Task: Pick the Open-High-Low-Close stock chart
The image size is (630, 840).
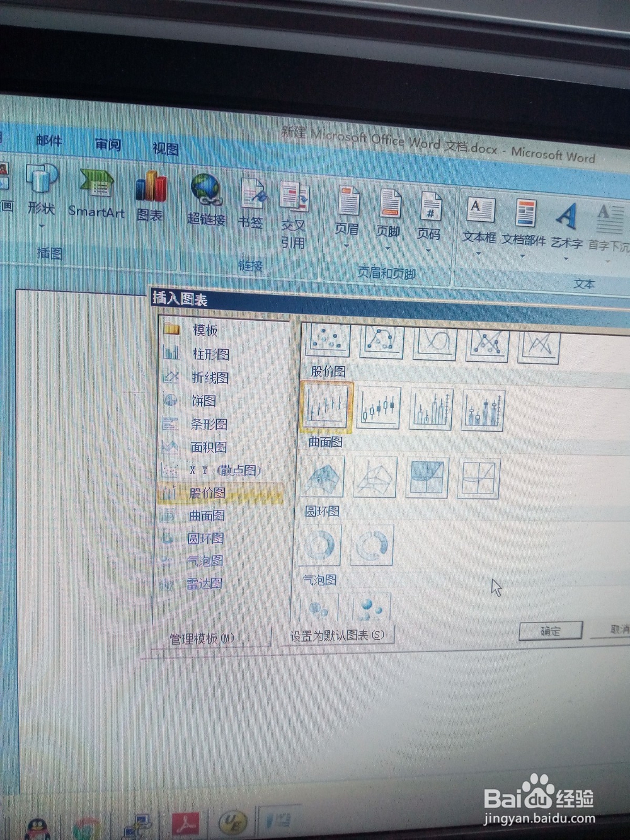Action: 379,408
